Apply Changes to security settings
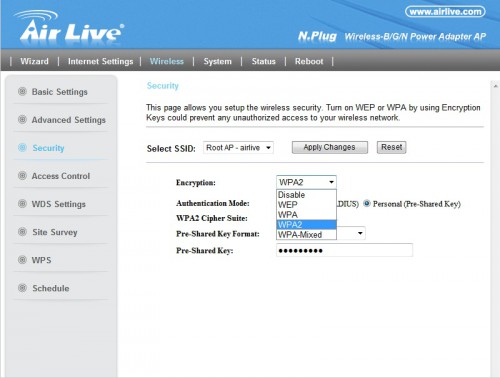500x378 pixels. [x=330, y=147]
